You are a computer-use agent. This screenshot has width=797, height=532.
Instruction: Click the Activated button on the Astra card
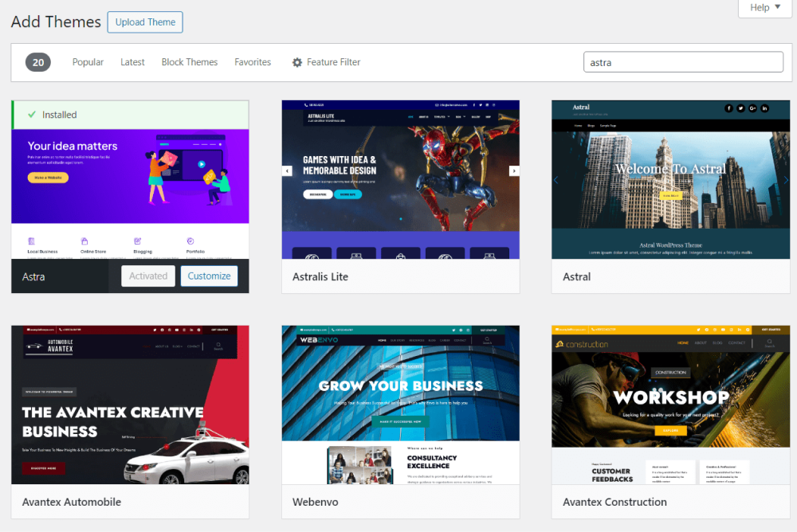pyautogui.click(x=148, y=276)
